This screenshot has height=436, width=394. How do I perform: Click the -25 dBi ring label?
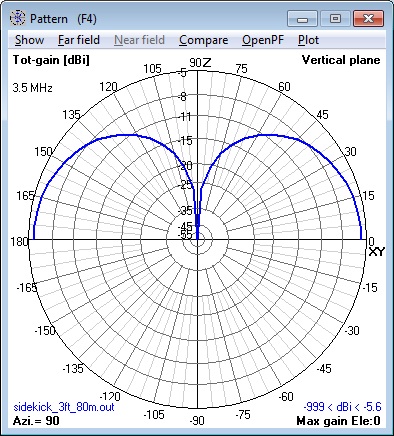pos(185,185)
